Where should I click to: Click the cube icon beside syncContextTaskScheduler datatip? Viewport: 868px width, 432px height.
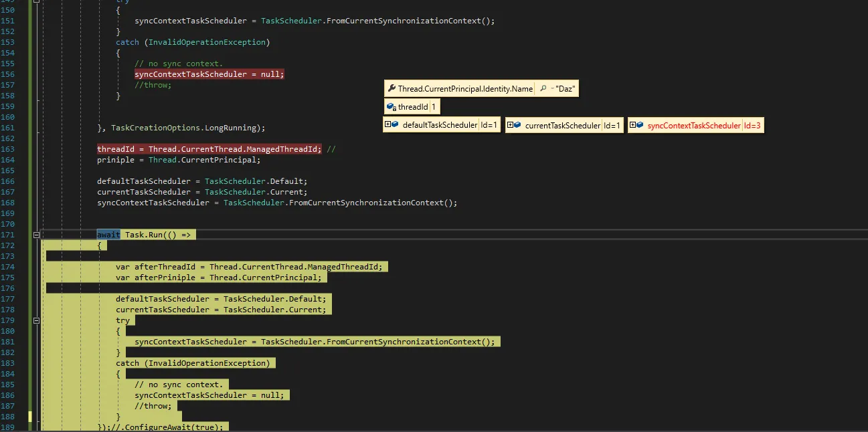pos(640,124)
